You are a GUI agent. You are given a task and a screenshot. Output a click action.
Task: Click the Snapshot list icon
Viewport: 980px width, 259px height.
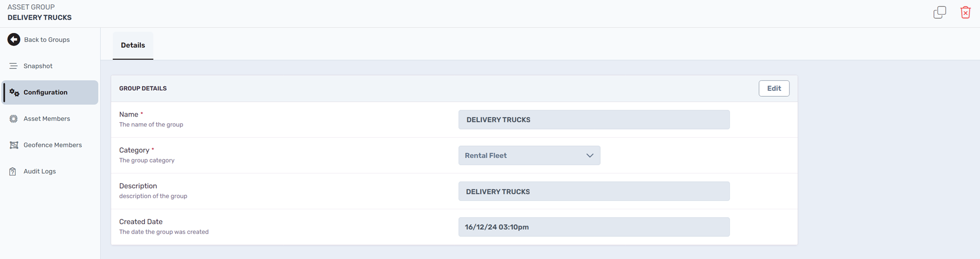pos(14,66)
